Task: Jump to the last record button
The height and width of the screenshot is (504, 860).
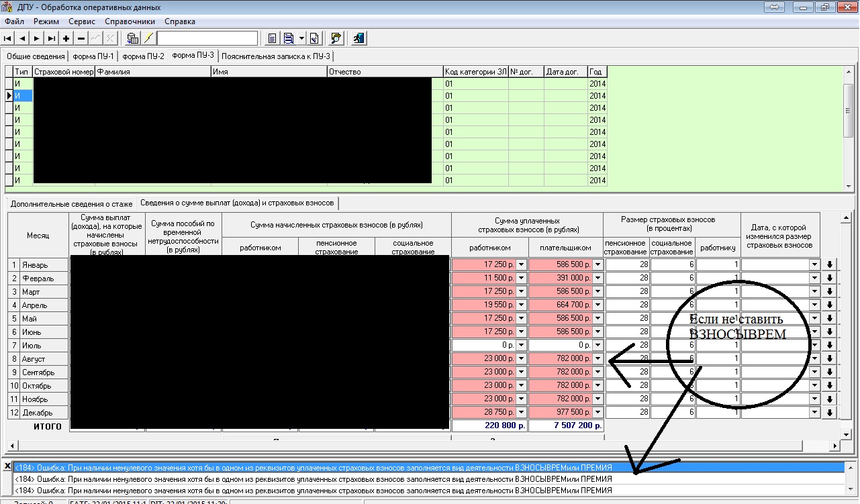Action: click(52, 38)
